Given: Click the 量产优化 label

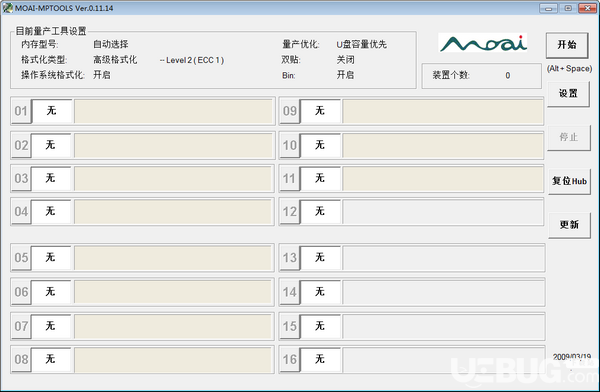Looking at the screenshot, I should point(300,44).
